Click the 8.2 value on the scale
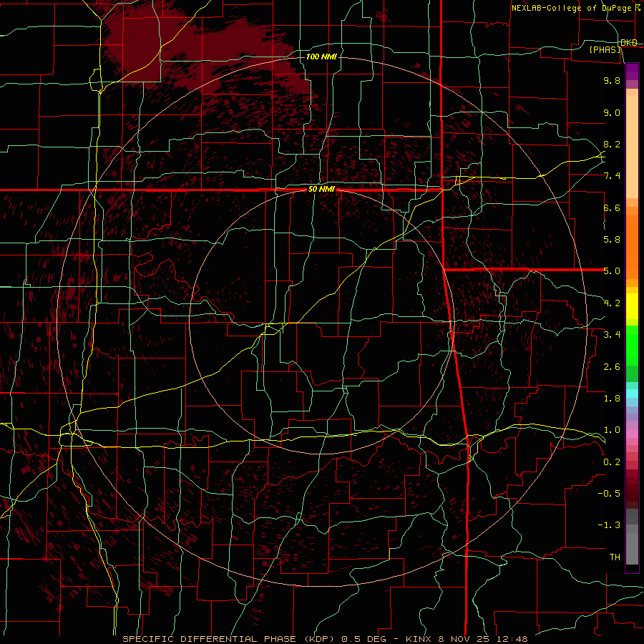 (612, 144)
